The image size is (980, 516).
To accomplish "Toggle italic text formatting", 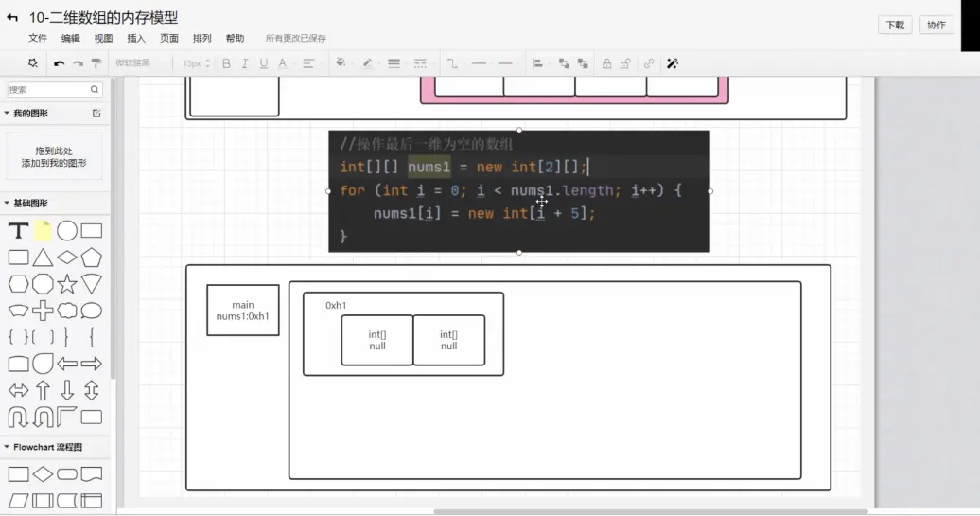I will tap(244, 63).
